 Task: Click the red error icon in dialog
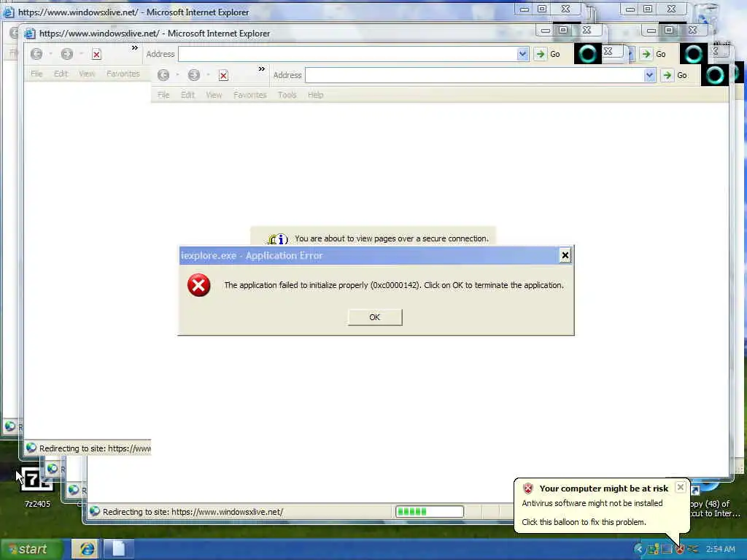click(198, 285)
